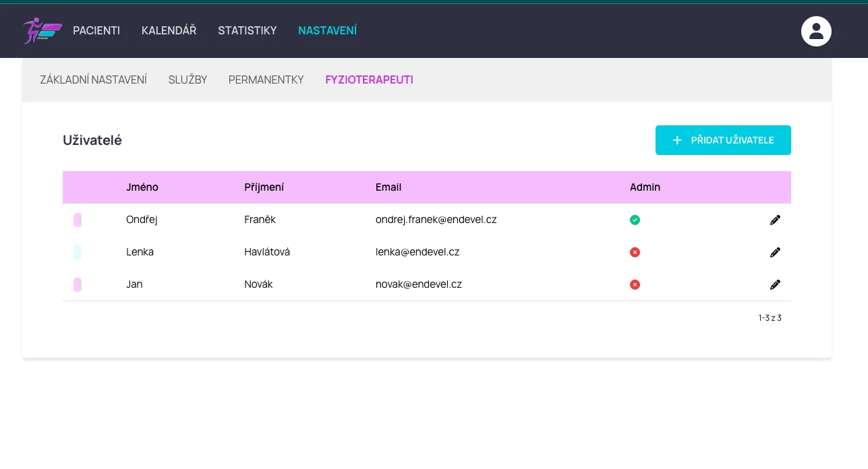The width and height of the screenshot is (868, 469).
Task: Edit Ondřej Franěk with pencil icon
Action: [x=775, y=220]
